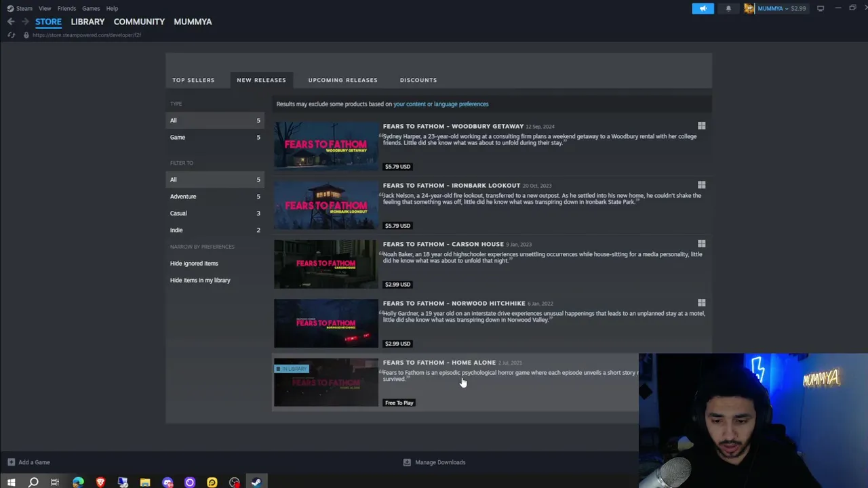Image resolution: width=868 pixels, height=488 pixels.
Task: Open the Steam menu
Action: [x=24, y=8]
